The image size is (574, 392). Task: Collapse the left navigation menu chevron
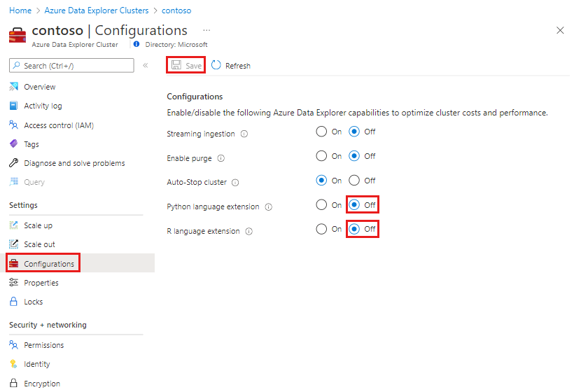coord(146,65)
